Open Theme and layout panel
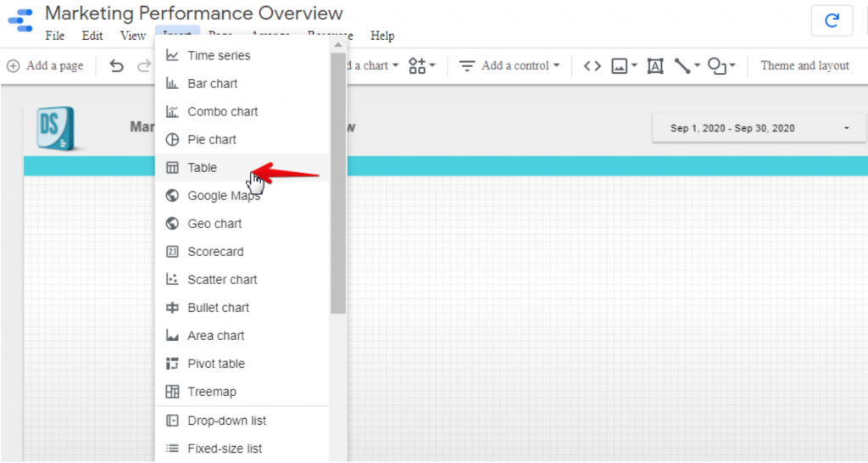The image size is (868, 463). 804,66
